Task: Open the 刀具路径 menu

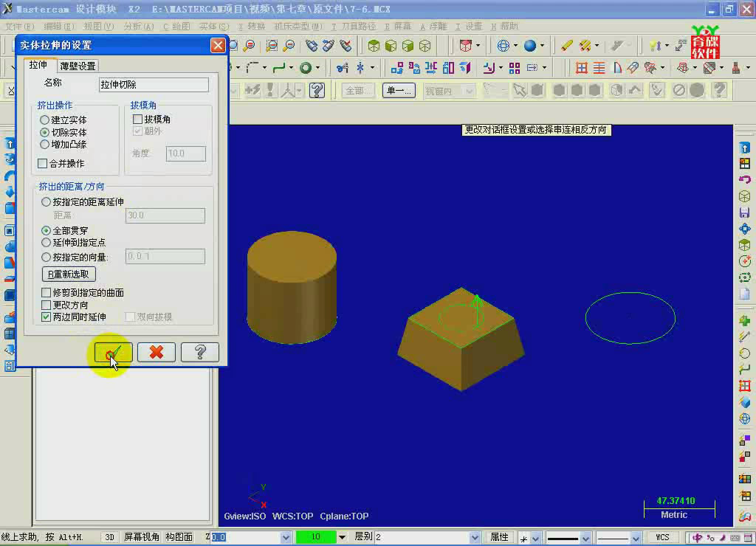Action: pyautogui.click(x=354, y=26)
